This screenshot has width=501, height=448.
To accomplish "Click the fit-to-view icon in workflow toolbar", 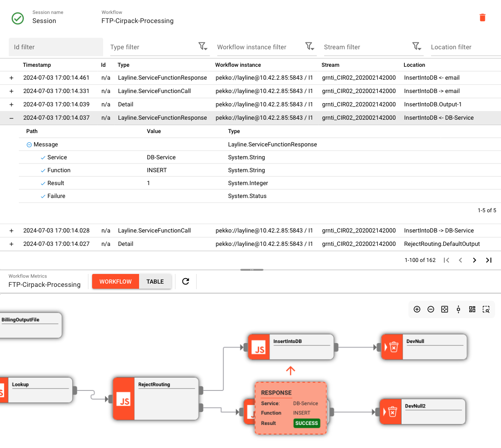I will tap(444, 309).
